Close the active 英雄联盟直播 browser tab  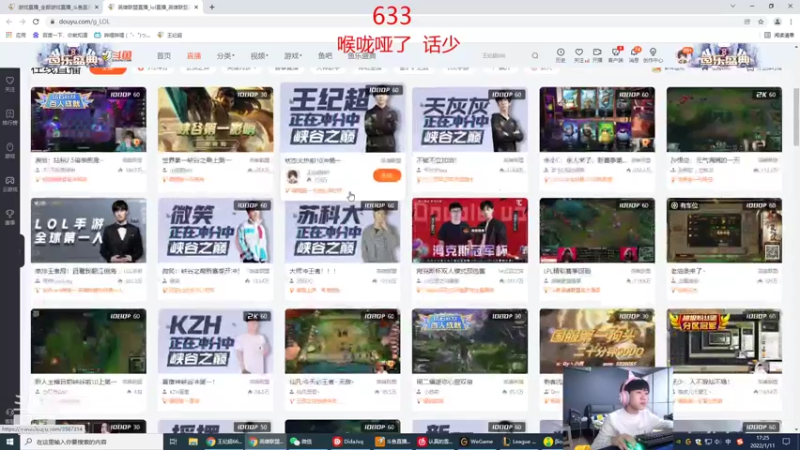pyautogui.click(x=196, y=7)
